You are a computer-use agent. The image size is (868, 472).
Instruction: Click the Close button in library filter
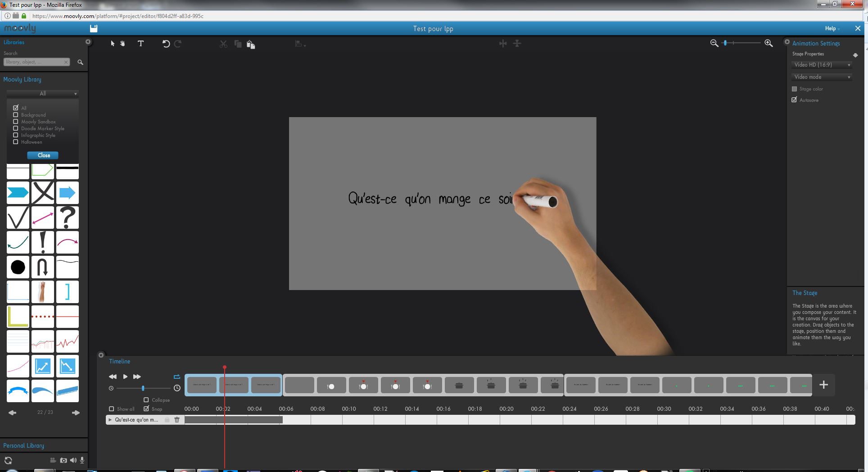[43, 155]
